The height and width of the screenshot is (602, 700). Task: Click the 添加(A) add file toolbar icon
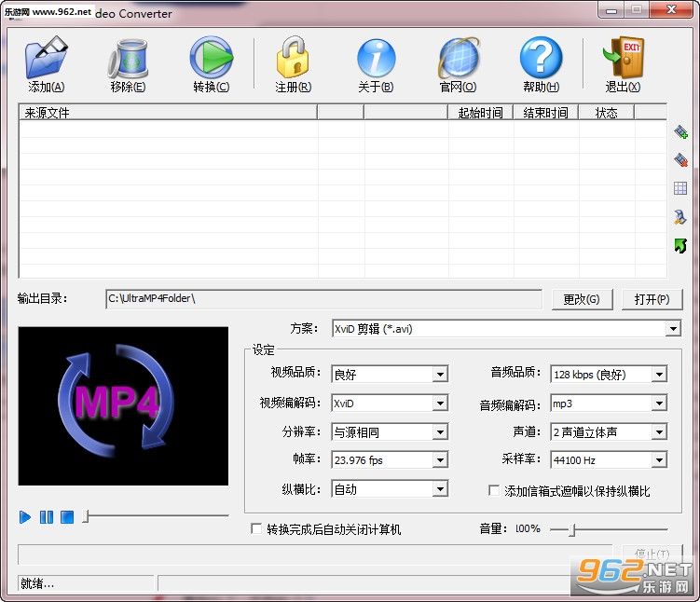point(46,58)
